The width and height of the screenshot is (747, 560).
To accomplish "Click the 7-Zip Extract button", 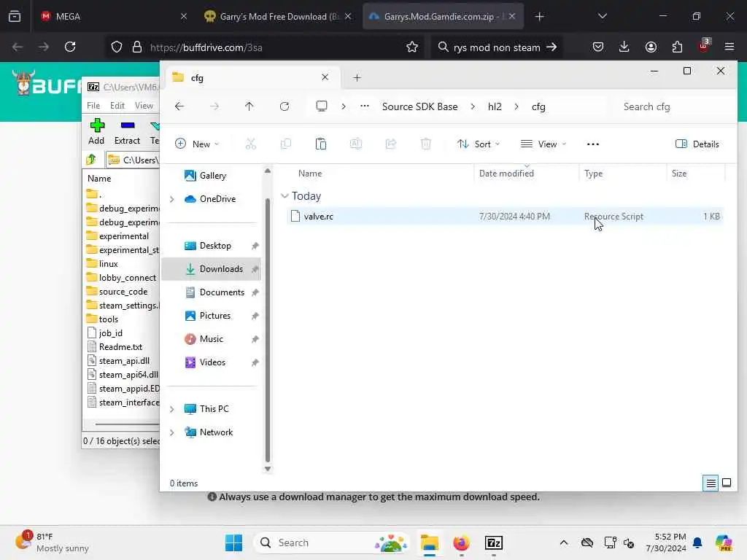I will point(127,132).
